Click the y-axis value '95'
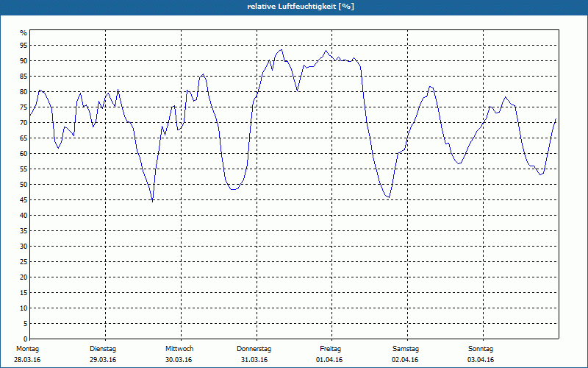 (24, 46)
